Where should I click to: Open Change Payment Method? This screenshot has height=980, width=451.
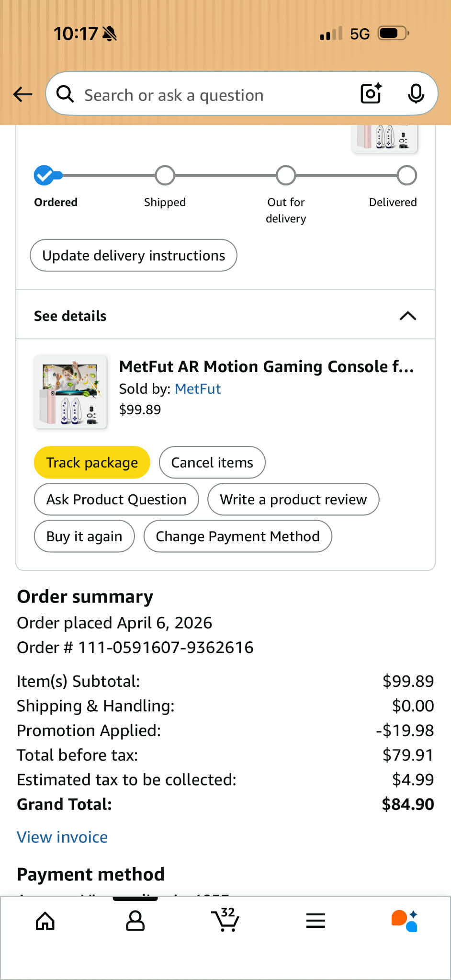237,536
